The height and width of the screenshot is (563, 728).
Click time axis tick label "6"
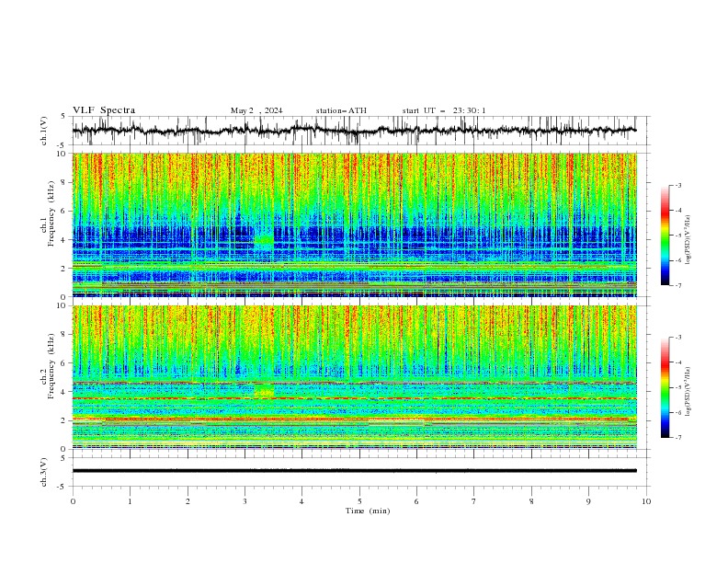416,501
